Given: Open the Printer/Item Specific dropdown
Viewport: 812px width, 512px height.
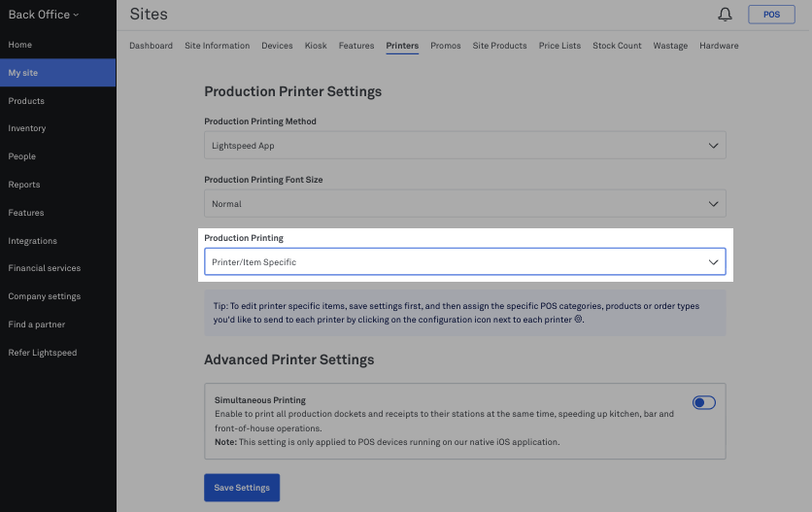Looking at the screenshot, I should (465, 261).
